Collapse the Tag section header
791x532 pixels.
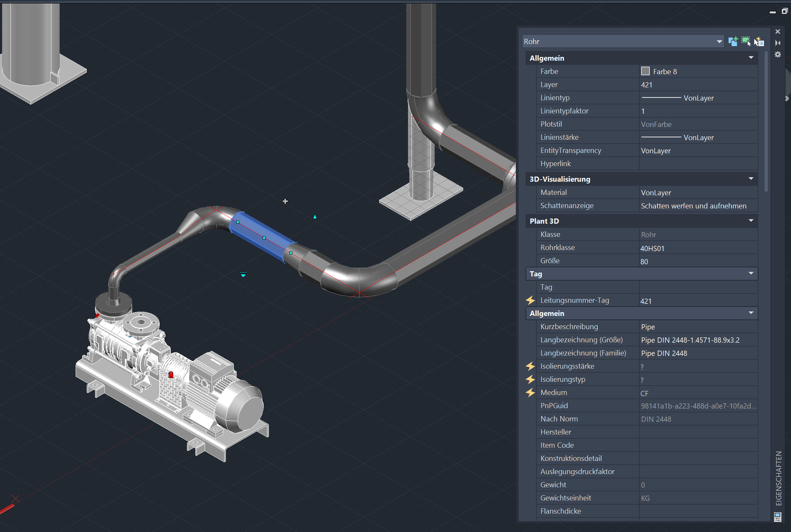point(751,274)
